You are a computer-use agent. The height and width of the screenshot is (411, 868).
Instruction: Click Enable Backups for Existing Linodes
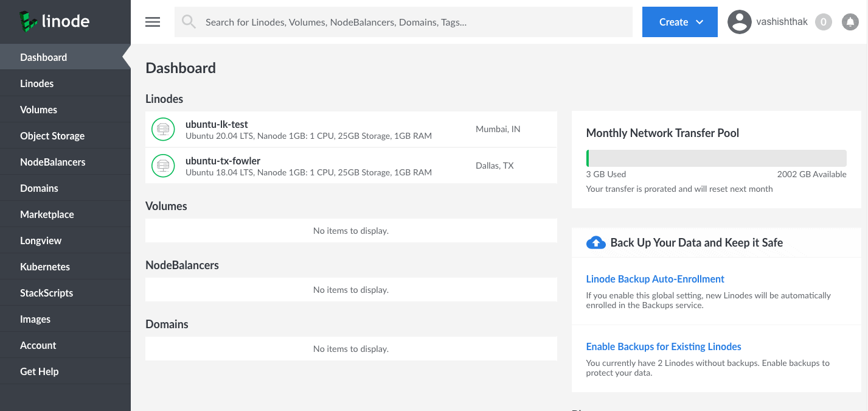point(664,346)
